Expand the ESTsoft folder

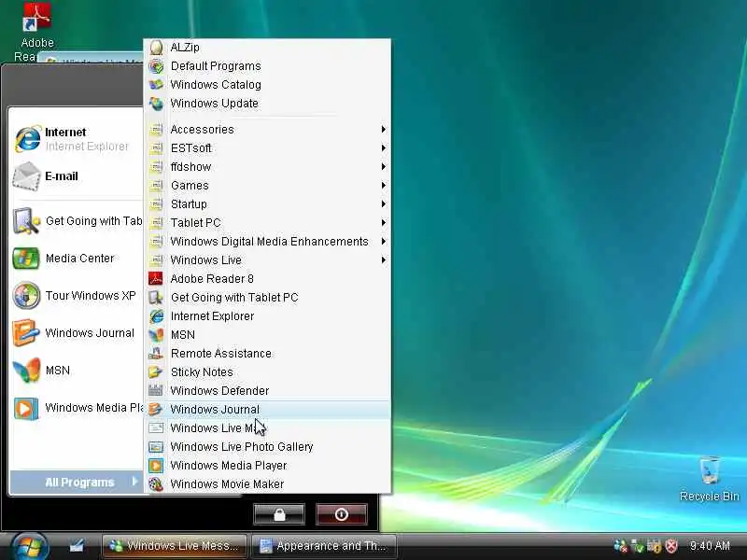click(x=268, y=148)
